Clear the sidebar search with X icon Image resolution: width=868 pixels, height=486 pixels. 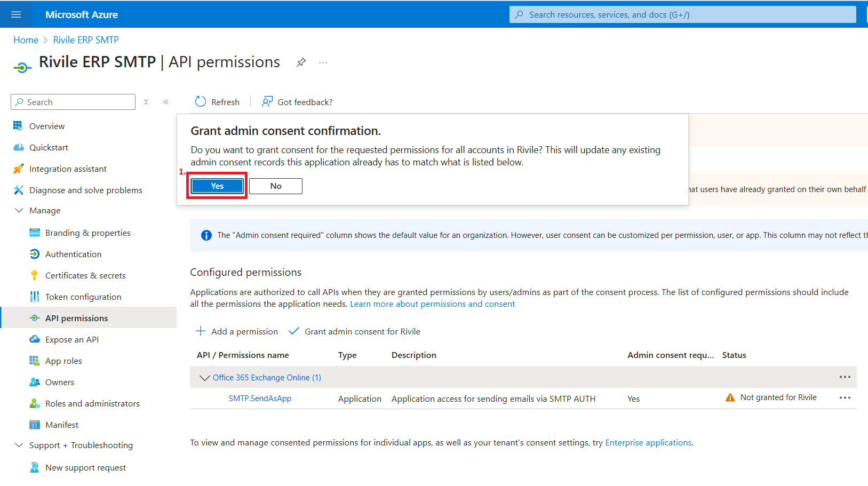[x=146, y=102]
